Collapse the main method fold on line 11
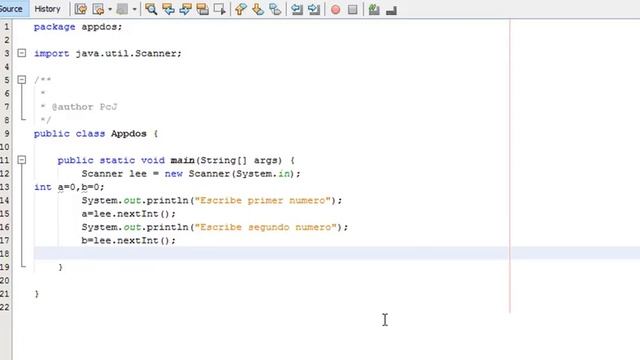The width and height of the screenshot is (640, 360). coord(22,160)
